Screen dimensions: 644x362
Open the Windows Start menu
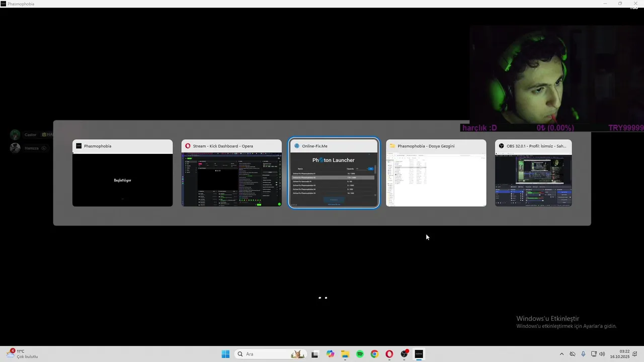pyautogui.click(x=225, y=354)
